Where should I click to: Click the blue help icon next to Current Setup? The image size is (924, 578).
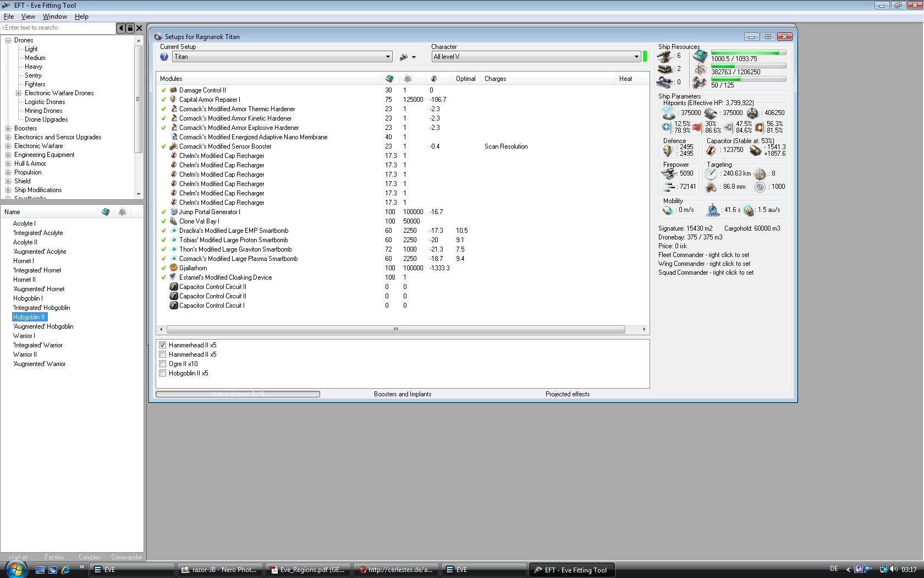pos(164,57)
